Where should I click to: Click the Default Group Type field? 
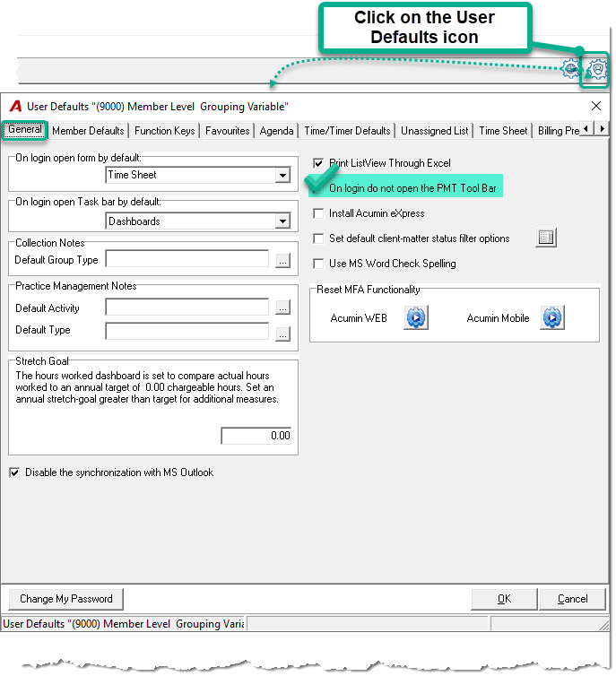tap(187, 259)
